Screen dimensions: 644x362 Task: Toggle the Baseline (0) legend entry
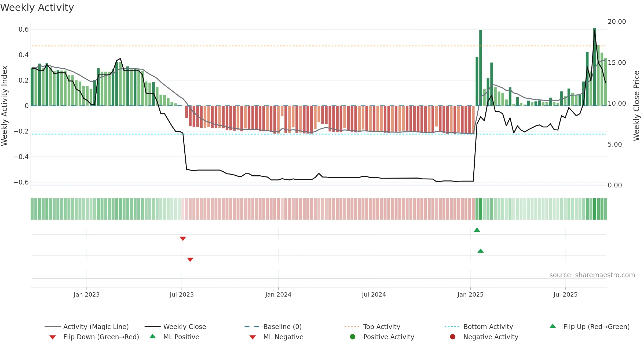(273, 327)
